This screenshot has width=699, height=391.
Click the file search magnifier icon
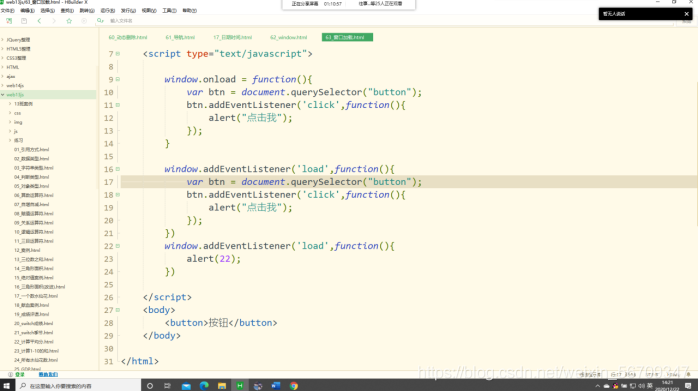[x=100, y=21]
